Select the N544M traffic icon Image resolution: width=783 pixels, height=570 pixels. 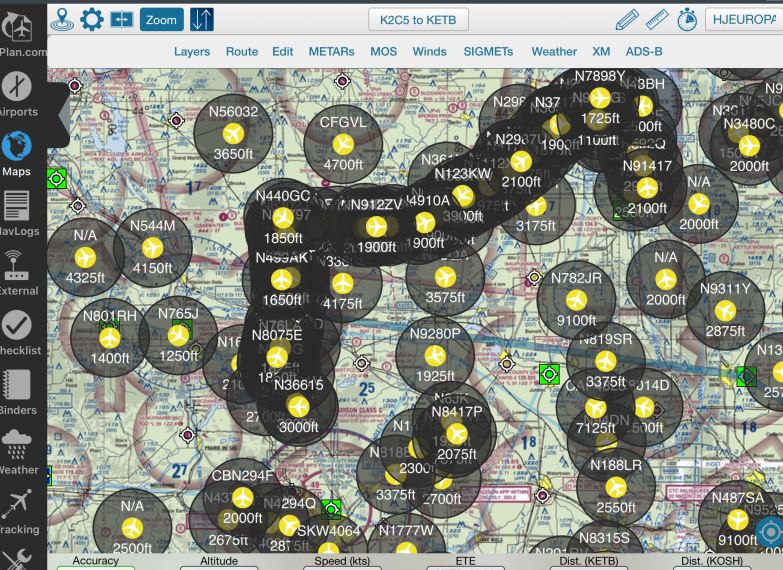(152, 247)
